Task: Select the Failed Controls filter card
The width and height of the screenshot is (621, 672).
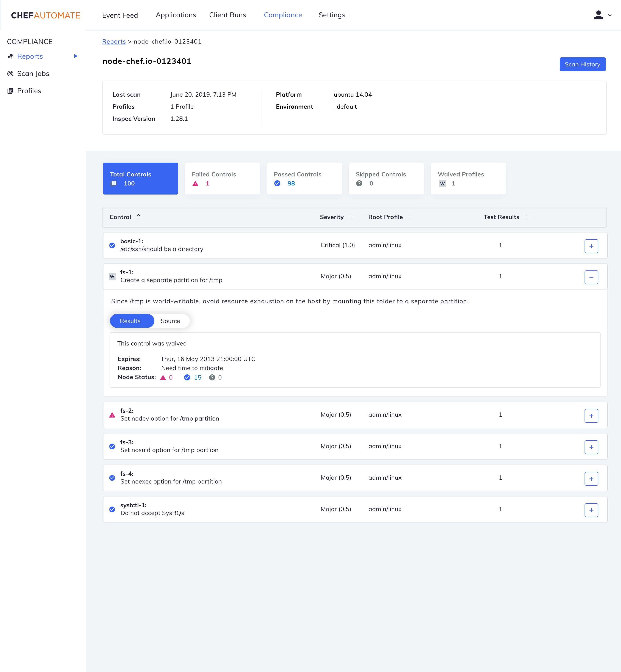Action: click(222, 179)
